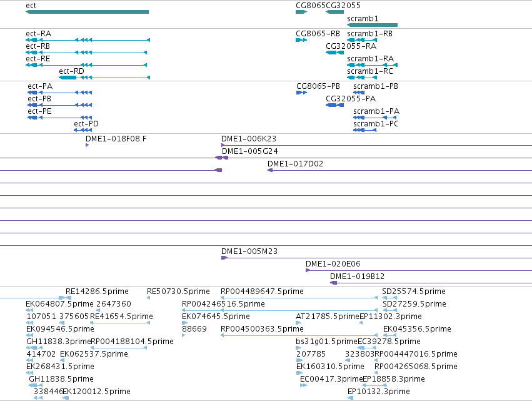532x401 pixels.
Task: Select the EC00417.3prime EST label
Action: click(x=331, y=380)
